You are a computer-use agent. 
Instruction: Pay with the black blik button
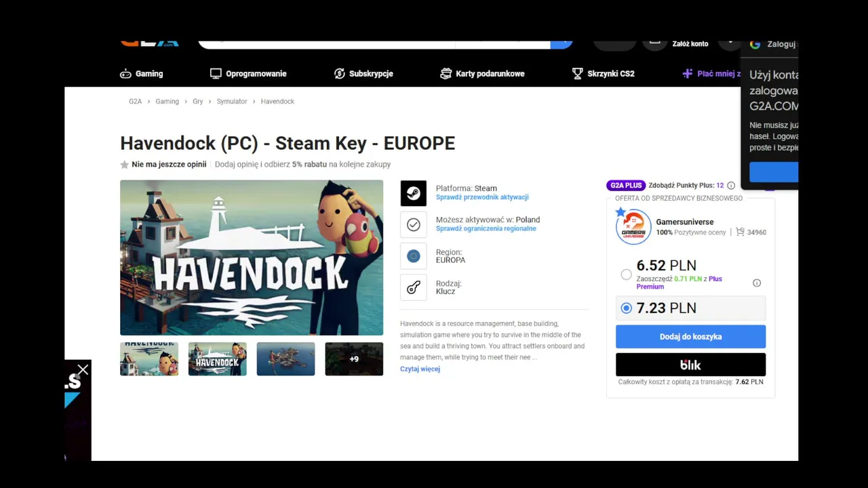(690, 365)
